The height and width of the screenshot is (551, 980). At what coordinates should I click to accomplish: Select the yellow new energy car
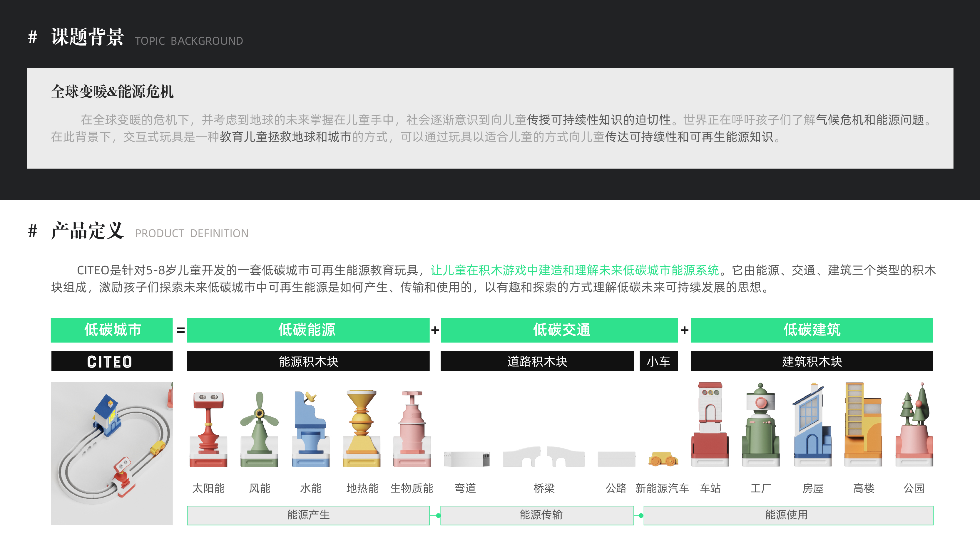click(x=663, y=458)
